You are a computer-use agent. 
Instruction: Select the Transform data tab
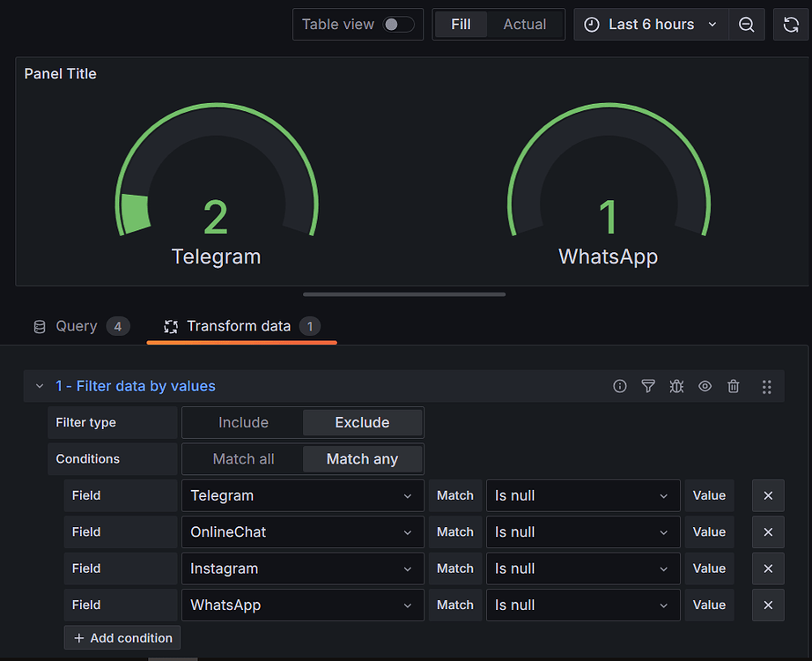[x=241, y=326]
